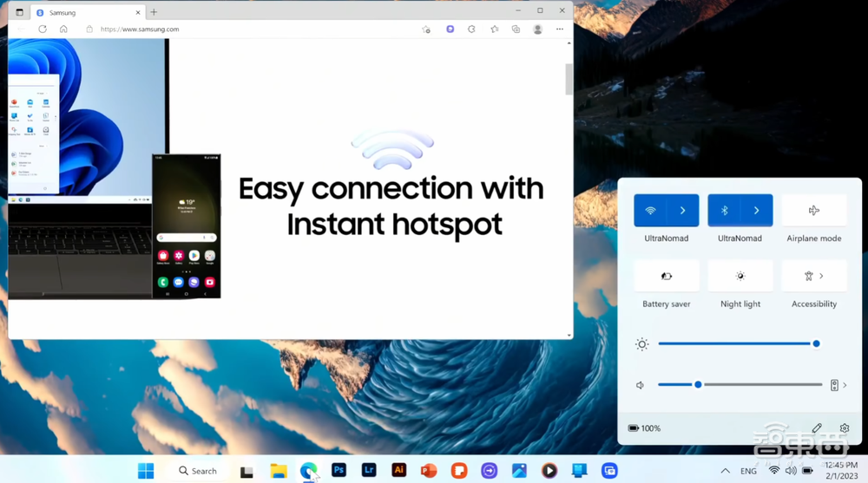Turn on Battery saver
The image size is (868, 483).
click(x=666, y=276)
